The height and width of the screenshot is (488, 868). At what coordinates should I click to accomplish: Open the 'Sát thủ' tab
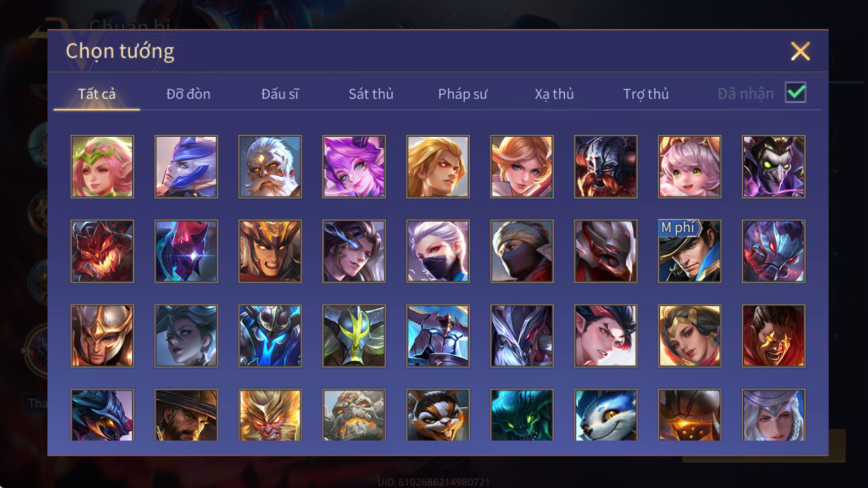coord(371,94)
